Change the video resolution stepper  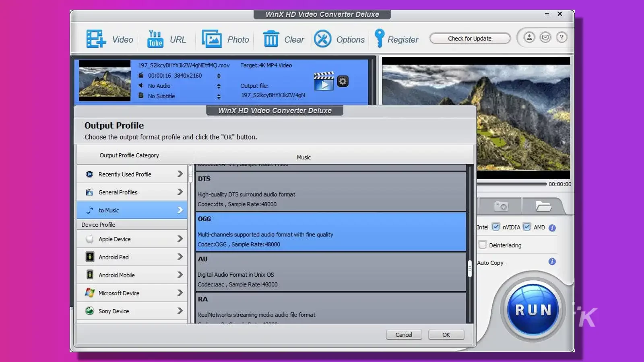click(219, 76)
